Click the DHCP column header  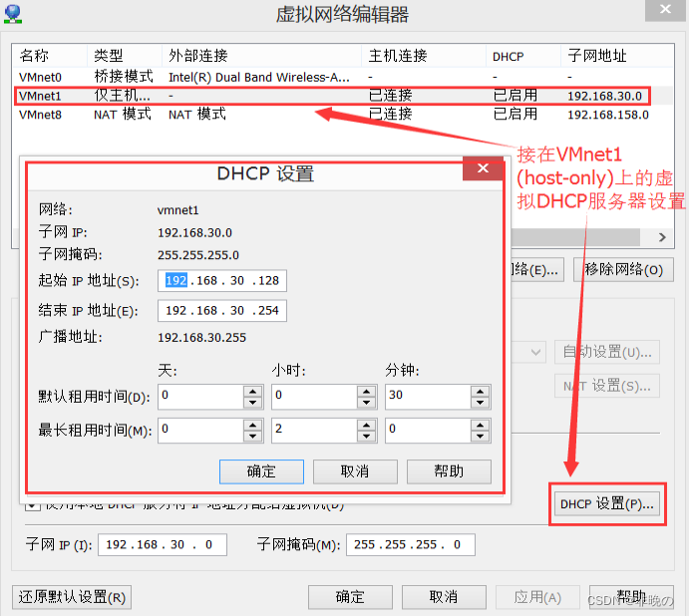click(x=523, y=56)
